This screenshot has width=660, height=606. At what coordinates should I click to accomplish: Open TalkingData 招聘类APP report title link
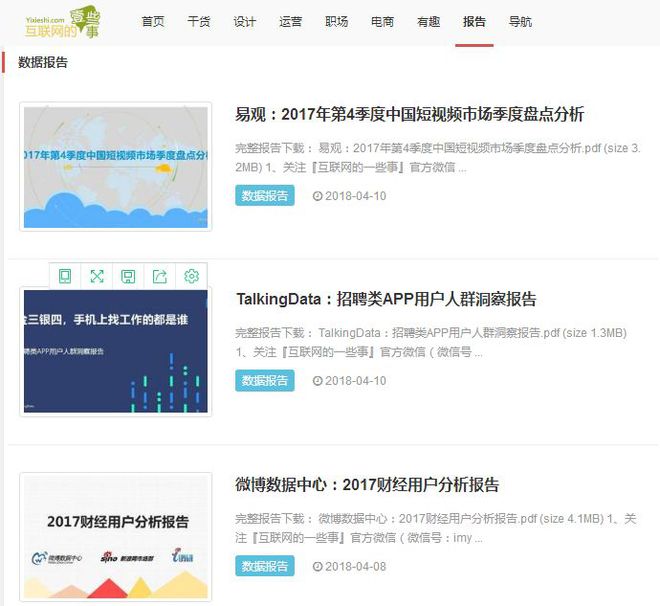tap(386, 299)
